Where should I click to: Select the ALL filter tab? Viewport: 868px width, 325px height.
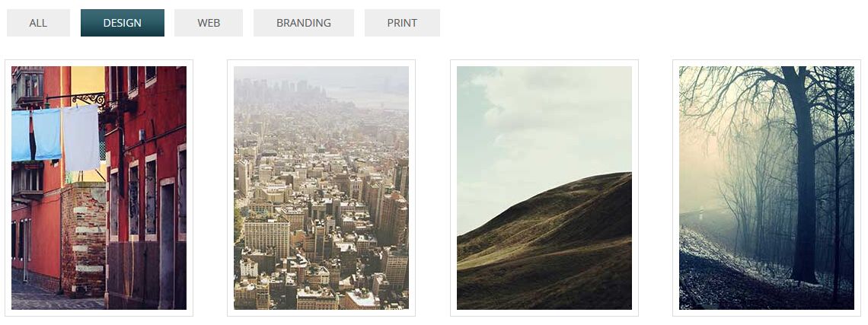(x=38, y=23)
